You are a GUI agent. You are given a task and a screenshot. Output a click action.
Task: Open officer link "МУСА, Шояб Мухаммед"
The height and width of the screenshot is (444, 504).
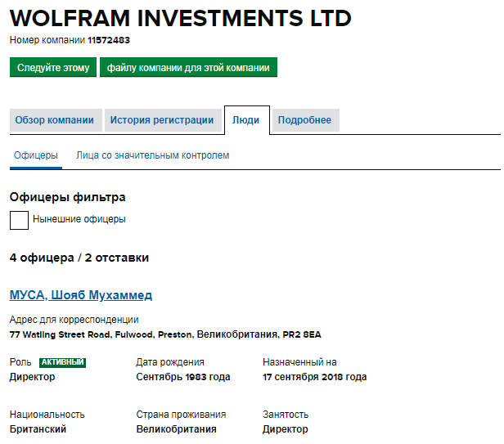[x=81, y=295]
